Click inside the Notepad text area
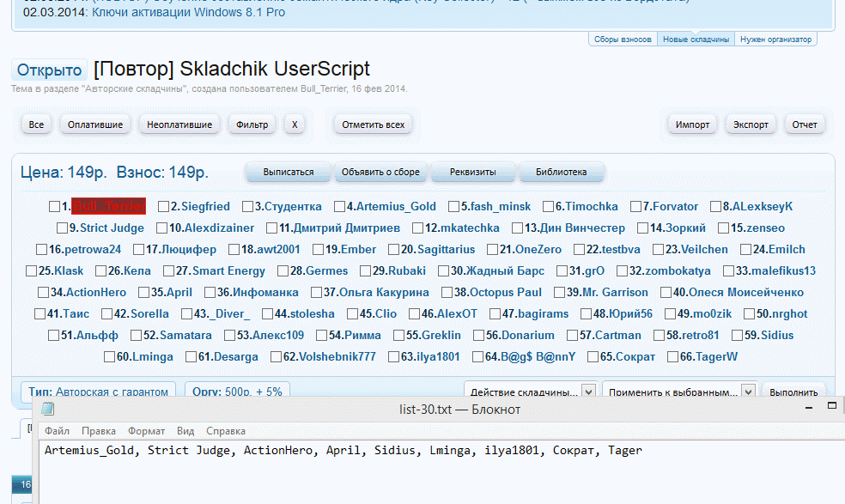 [429, 477]
